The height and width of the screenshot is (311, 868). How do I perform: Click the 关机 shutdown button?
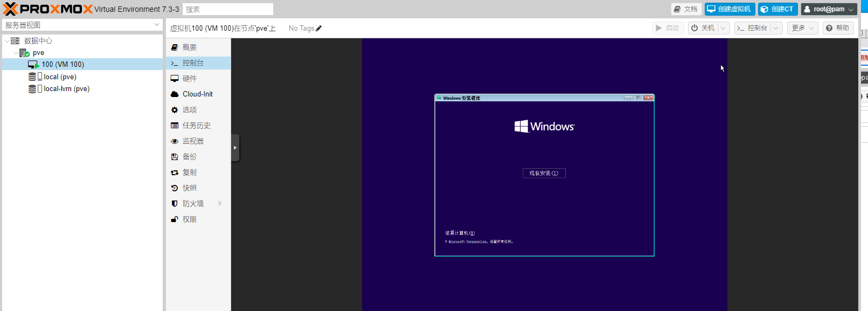pos(703,28)
